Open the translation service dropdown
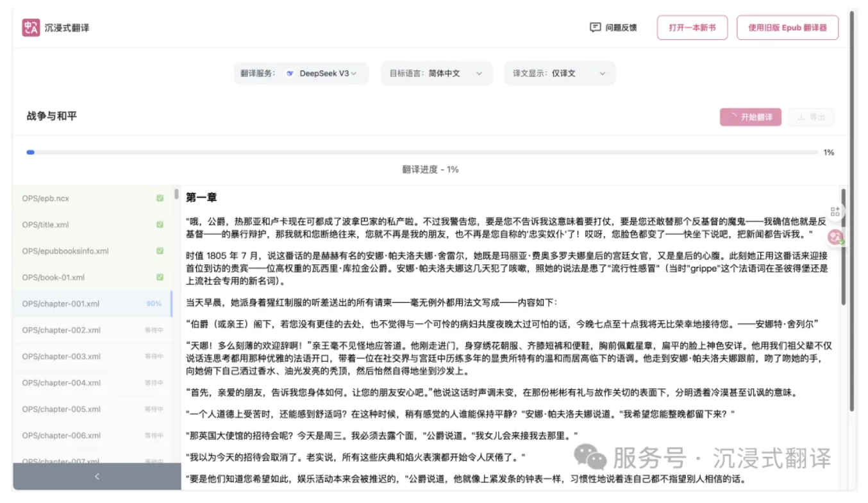Screen dimensions: 868x503 (301, 74)
